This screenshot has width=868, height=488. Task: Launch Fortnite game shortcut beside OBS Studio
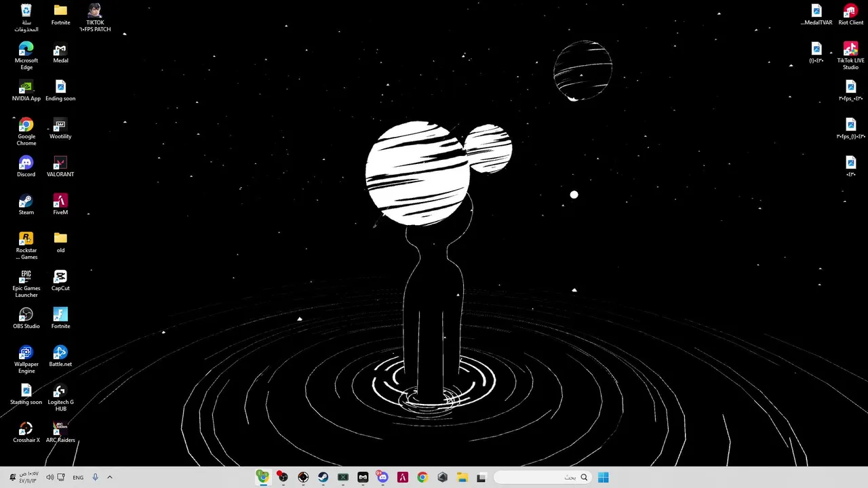[x=60, y=318]
